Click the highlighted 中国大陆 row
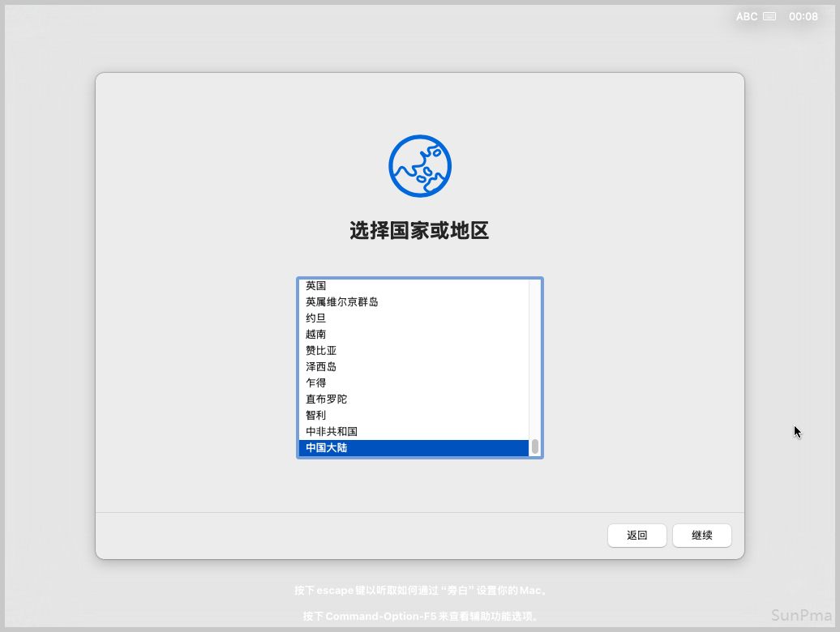This screenshot has width=840, height=632. click(414, 448)
